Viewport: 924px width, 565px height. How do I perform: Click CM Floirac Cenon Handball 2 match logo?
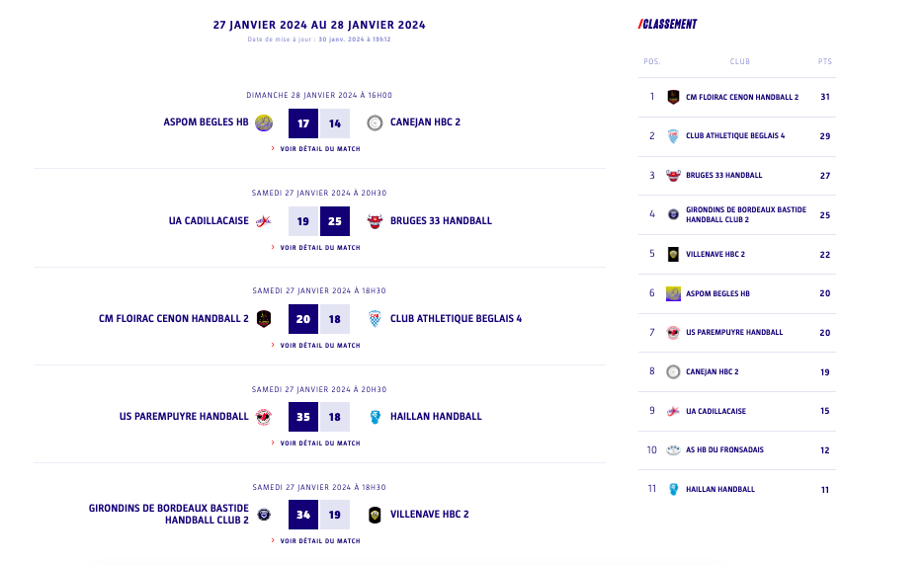[264, 318]
